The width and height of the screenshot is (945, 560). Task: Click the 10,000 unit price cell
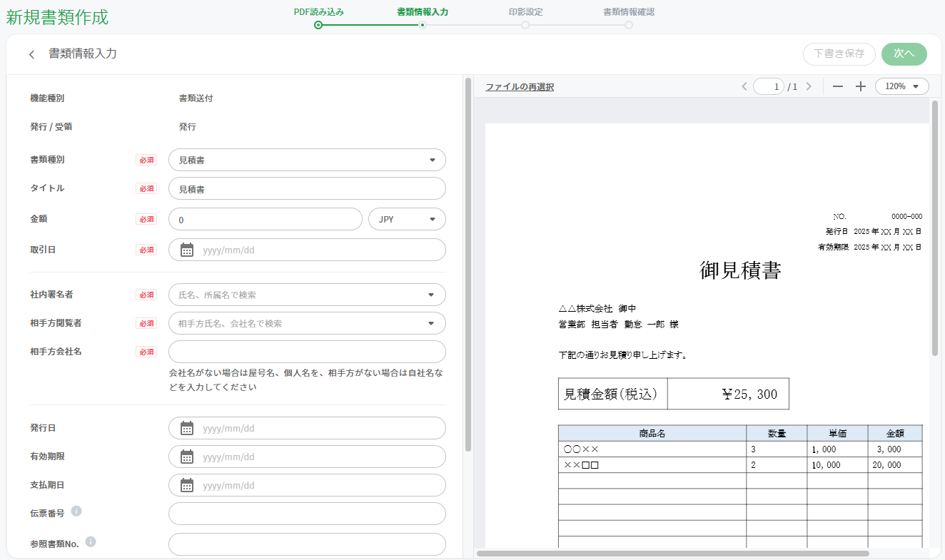[838, 465]
